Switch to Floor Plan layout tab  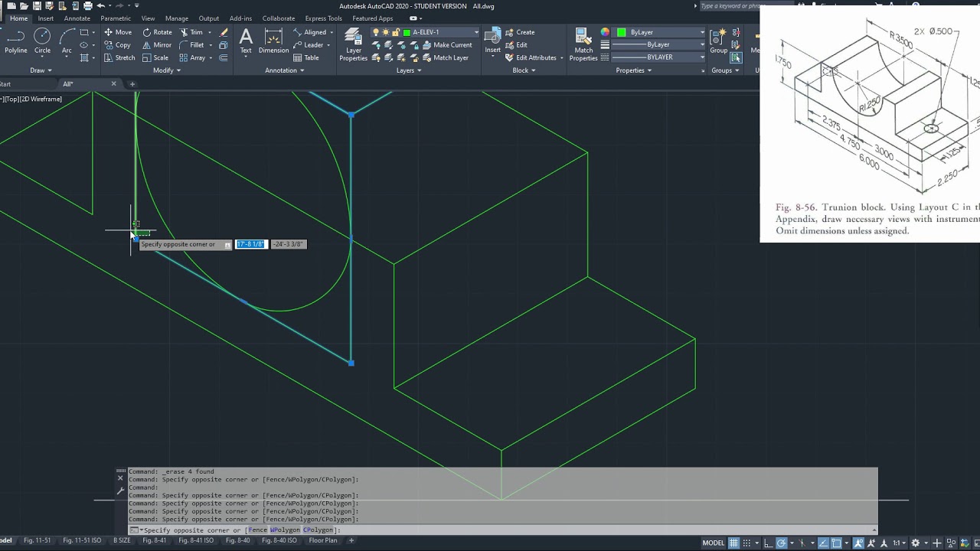pyautogui.click(x=322, y=540)
